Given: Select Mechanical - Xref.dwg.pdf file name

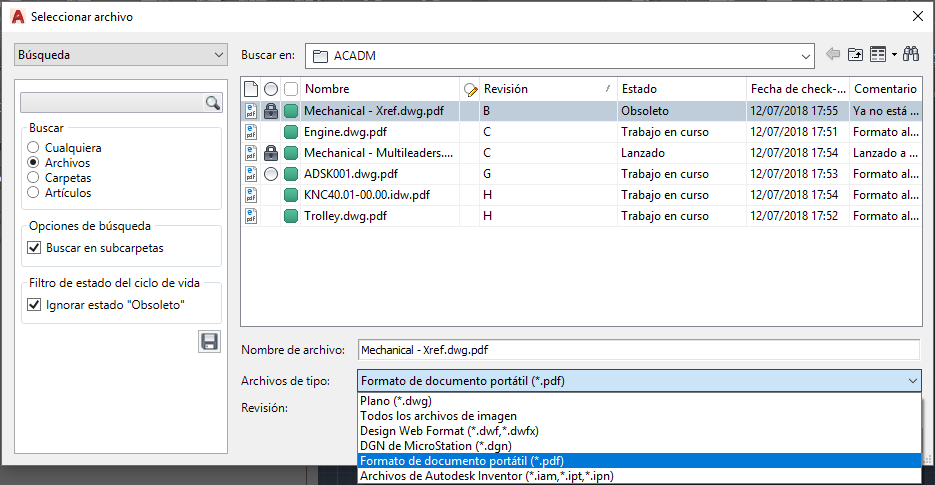Looking at the screenshot, I should point(374,111).
